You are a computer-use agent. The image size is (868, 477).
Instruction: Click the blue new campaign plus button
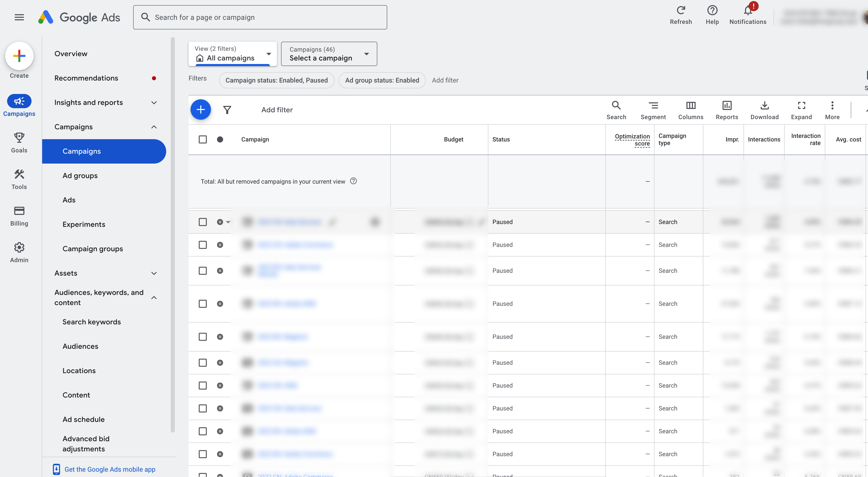200,109
